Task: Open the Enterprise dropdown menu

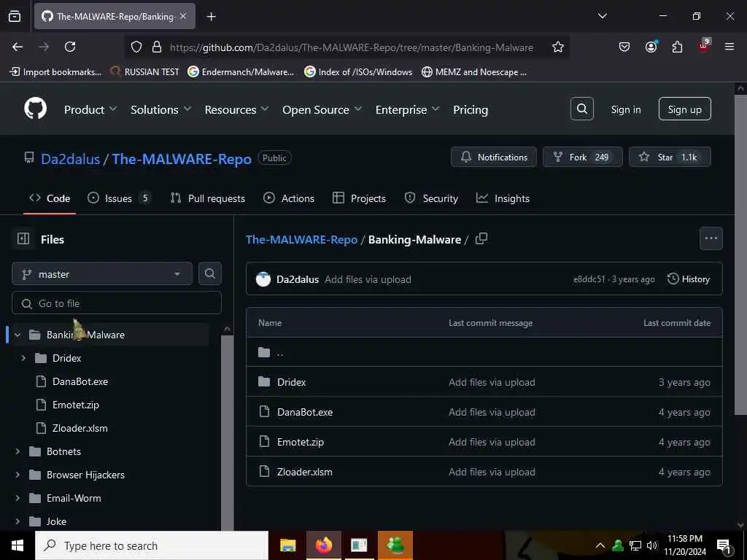Action: point(407,109)
